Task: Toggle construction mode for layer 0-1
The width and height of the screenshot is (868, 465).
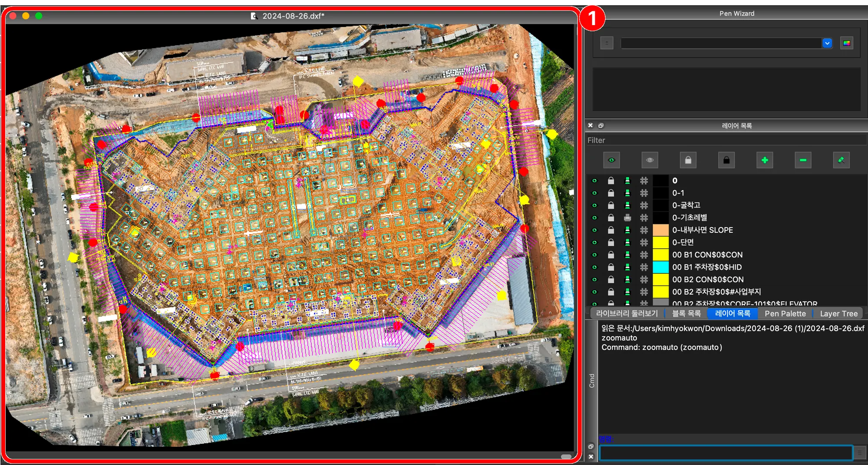Action: [644, 193]
